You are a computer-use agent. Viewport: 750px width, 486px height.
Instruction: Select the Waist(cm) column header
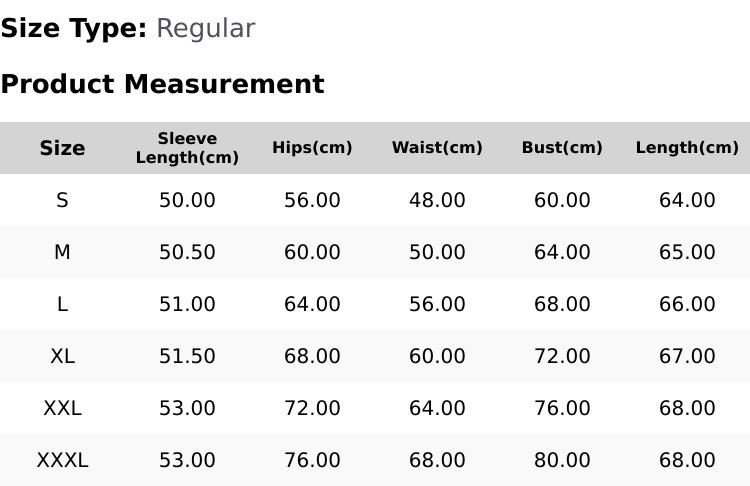[437, 147]
